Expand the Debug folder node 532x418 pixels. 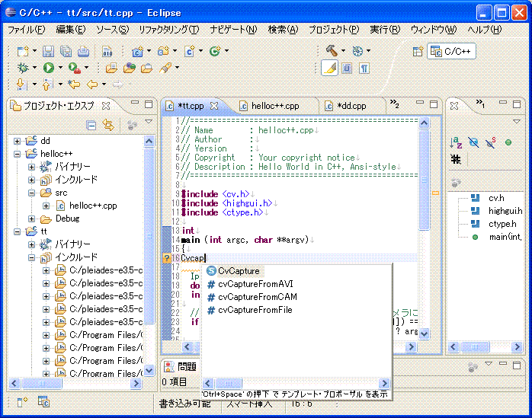coord(31,219)
